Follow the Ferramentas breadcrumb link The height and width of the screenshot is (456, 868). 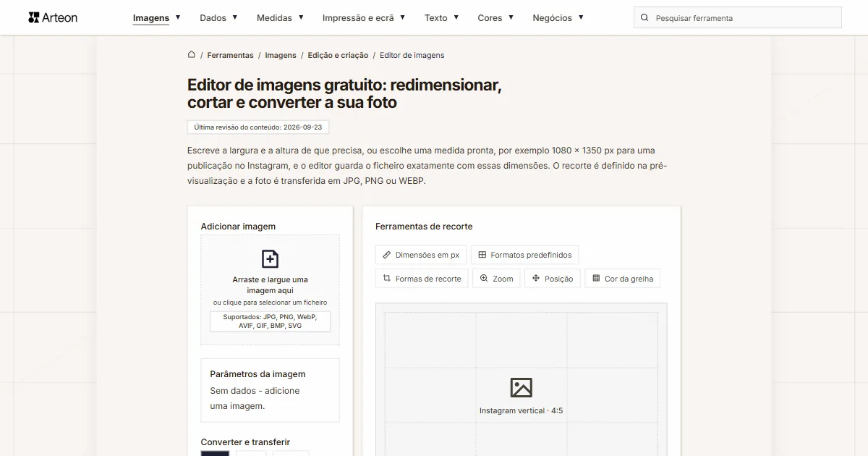(x=230, y=55)
